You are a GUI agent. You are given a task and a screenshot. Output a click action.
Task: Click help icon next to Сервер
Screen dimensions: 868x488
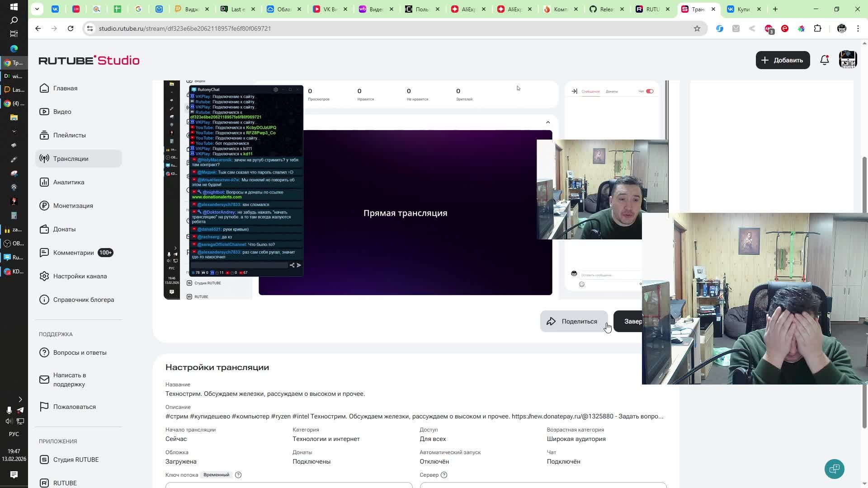pyautogui.click(x=444, y=475)
